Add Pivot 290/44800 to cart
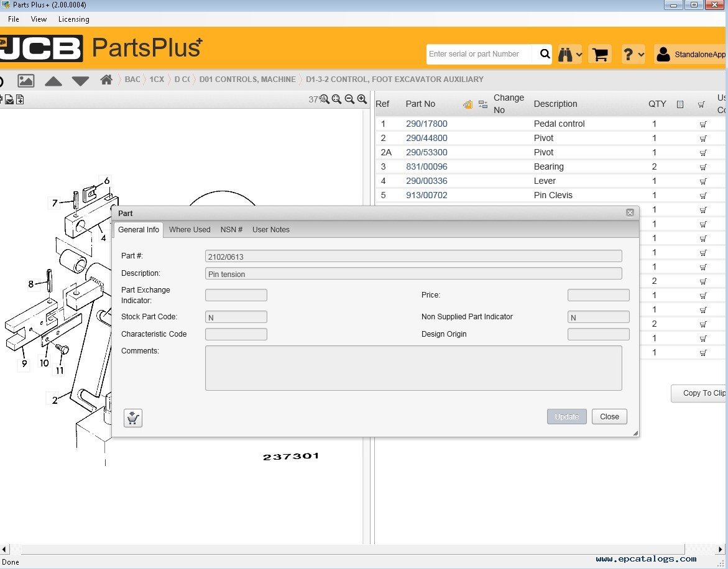This screenshot has width=728, height=569. point(703,139)
